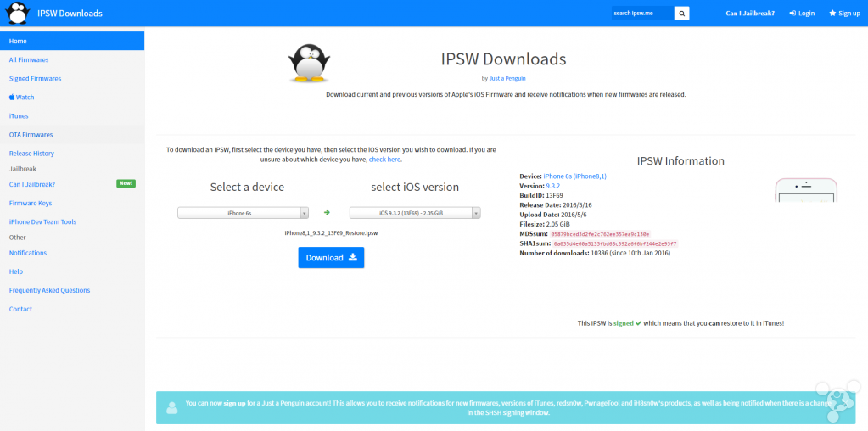This screenshot has width=868, height=431.
Task: Click the blue Download button
Action: coord(331,258)
